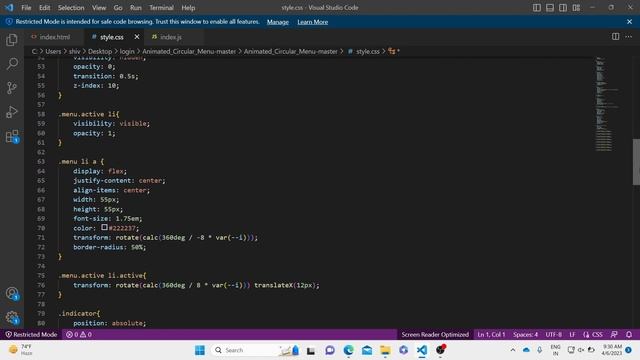The width and height of the screenshot is (640, 360).
Task: Click the Manage link in the banner
Action: click(x=278, y=22)
